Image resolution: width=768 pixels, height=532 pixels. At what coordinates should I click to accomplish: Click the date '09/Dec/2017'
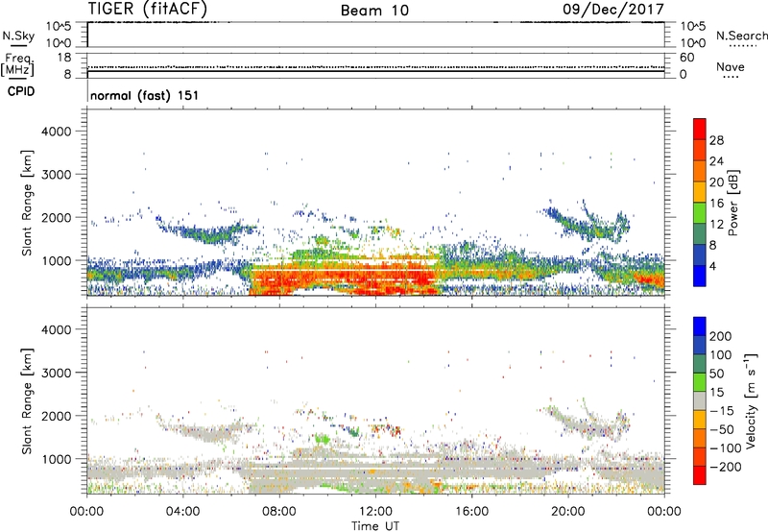click(612, 9)
